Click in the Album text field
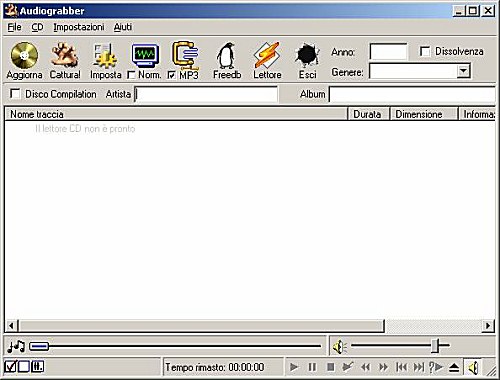Screen dimensions: 500x380 [x=412, y=94]
